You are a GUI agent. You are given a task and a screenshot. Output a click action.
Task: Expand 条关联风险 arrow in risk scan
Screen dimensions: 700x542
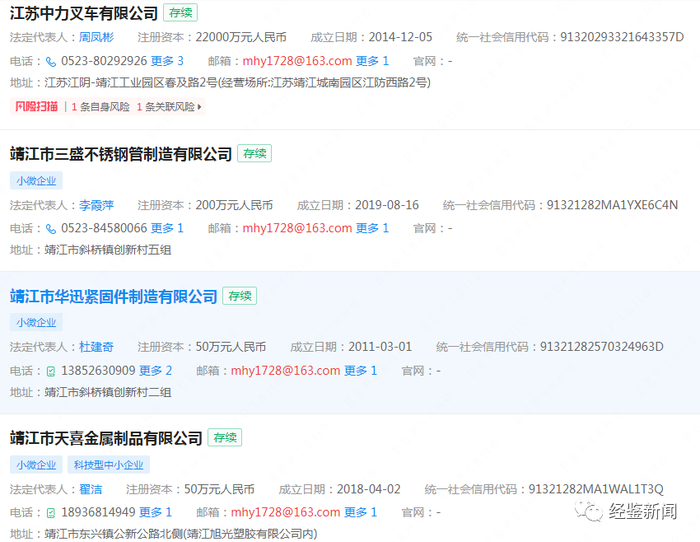pyautogui.click(x=199, y=107)
